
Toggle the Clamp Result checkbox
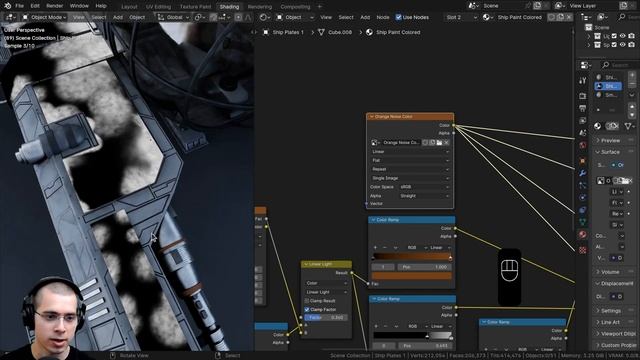tap(307, 301)
